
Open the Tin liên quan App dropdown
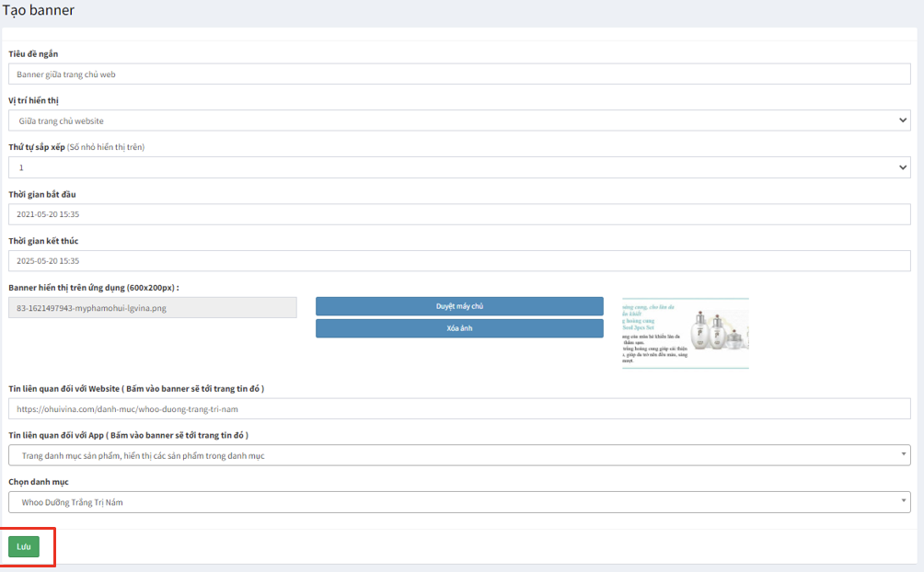459,455
